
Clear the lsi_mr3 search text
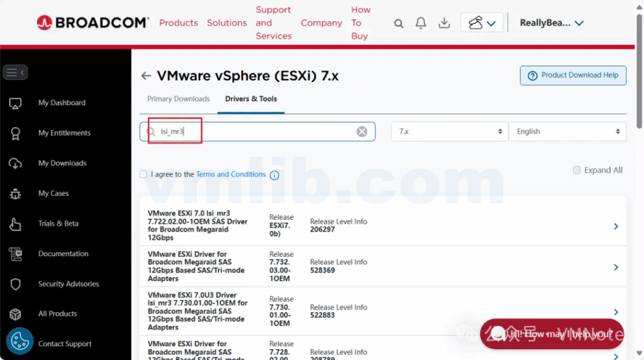pos(362,132)
